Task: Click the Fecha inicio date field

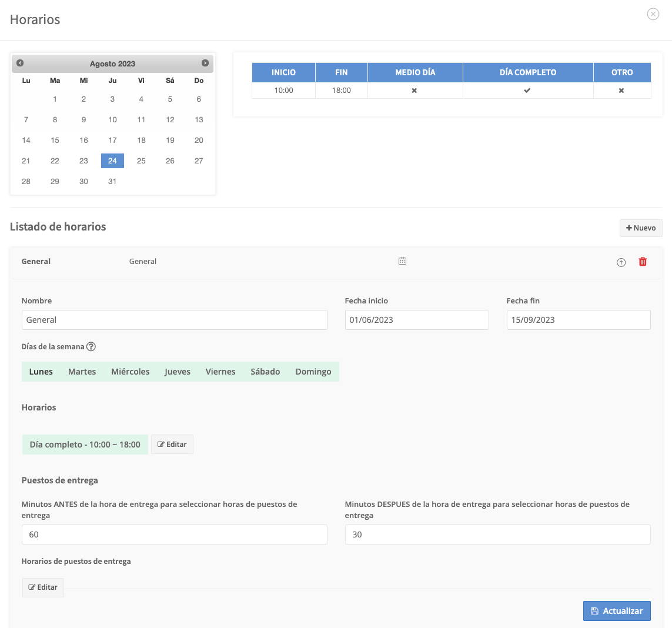Action: tap(417, 320)
